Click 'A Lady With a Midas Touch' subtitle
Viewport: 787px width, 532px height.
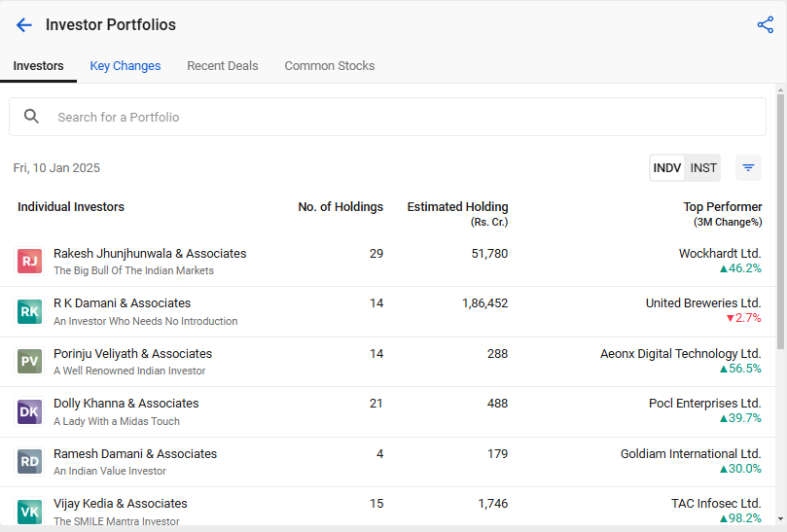pos(117,421)
